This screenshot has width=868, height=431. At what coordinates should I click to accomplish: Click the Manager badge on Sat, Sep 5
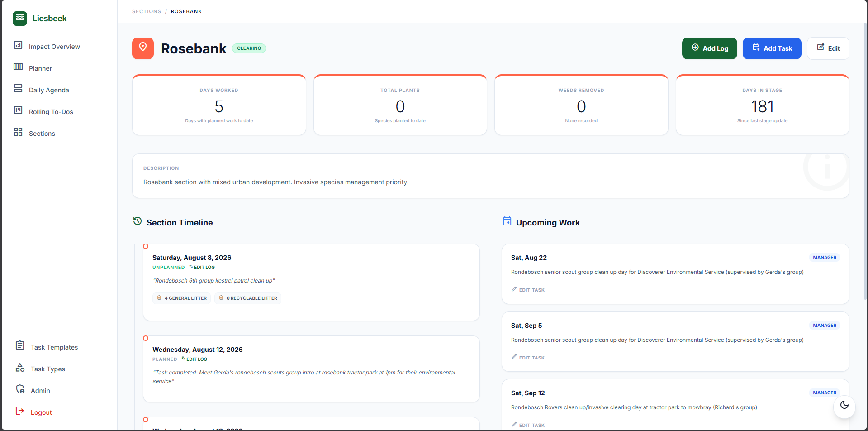click(x=825, y=325)
